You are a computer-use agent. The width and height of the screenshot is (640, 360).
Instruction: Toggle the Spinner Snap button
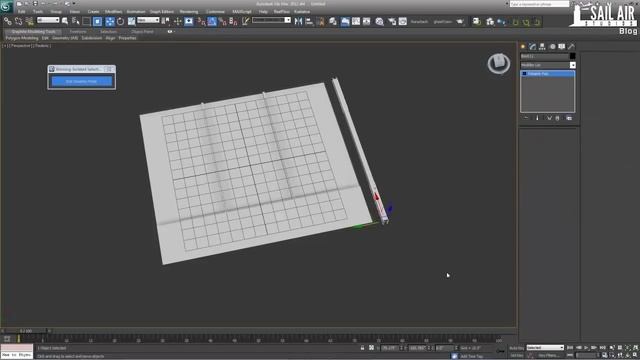233,21
